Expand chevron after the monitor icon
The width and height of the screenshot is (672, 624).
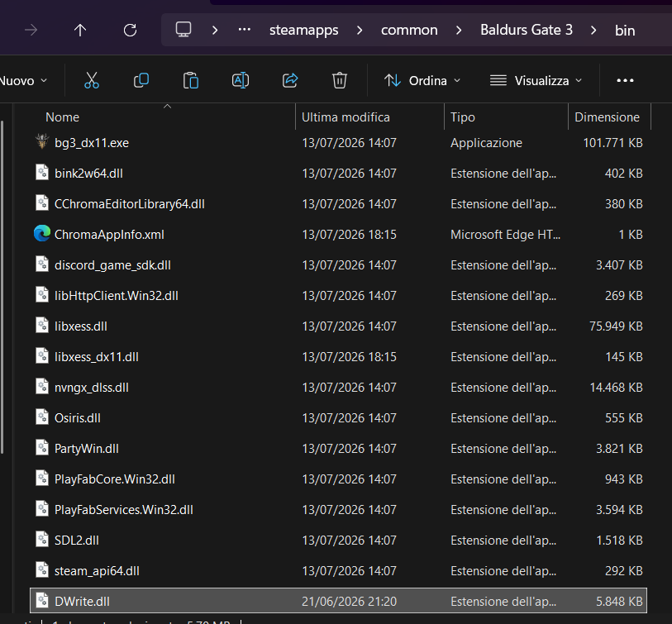click(x=215, y=30)
